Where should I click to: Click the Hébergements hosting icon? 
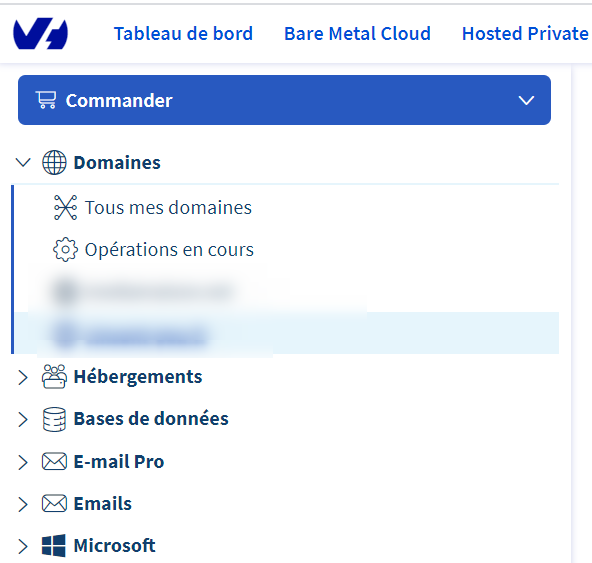point(54,376)
